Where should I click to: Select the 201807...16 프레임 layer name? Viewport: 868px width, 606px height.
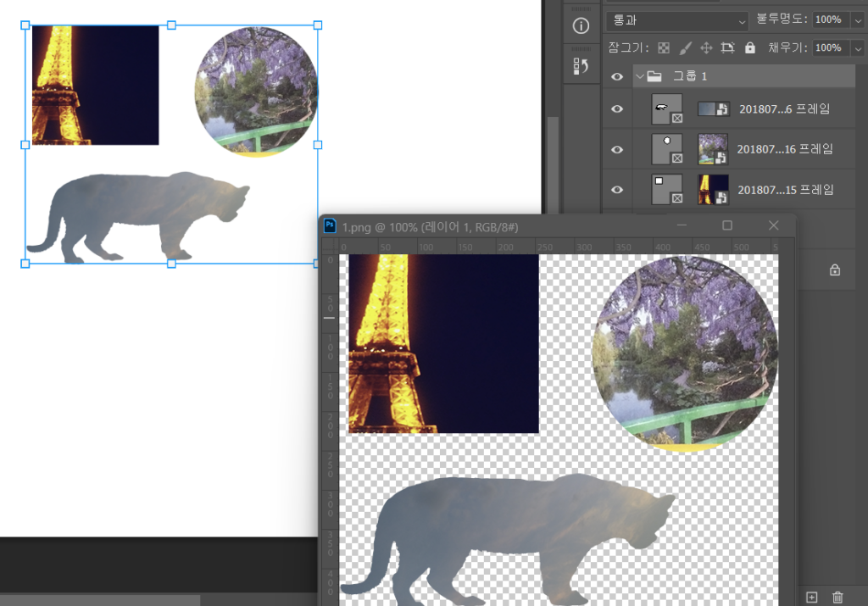(784, 149)
